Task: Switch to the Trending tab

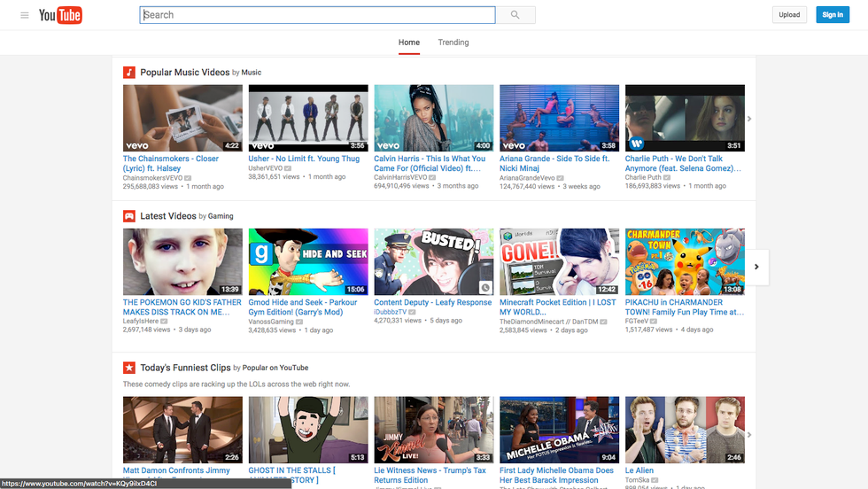Action: tap(453, 43)
